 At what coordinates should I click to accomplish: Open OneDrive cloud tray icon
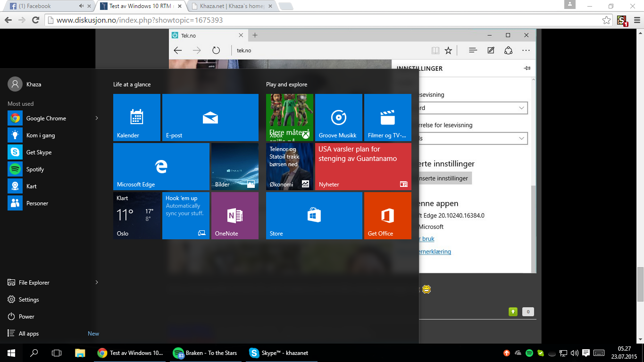point(518,353)
